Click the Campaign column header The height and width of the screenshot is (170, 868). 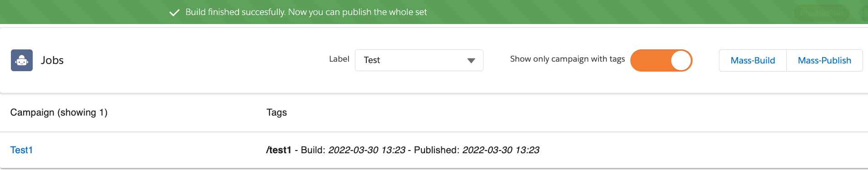(x=59, y=112)
